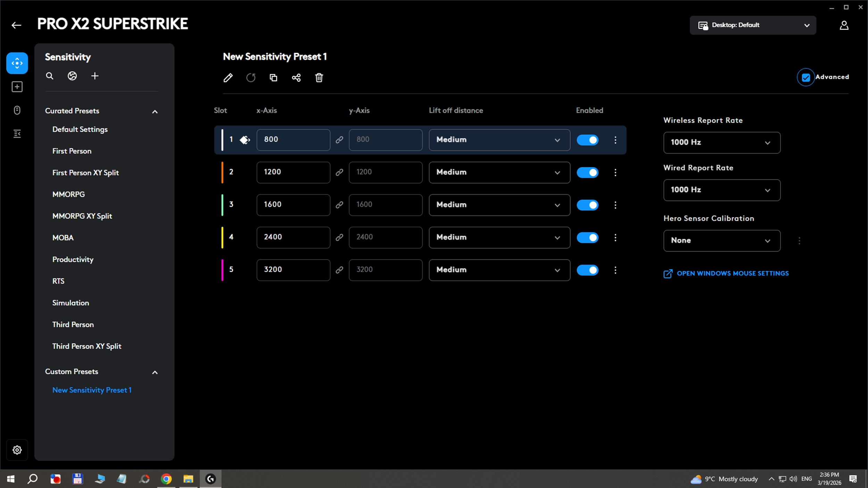Uncheck the Advanced checkbox
868x488 pixels.
click(x=806, y=77)
